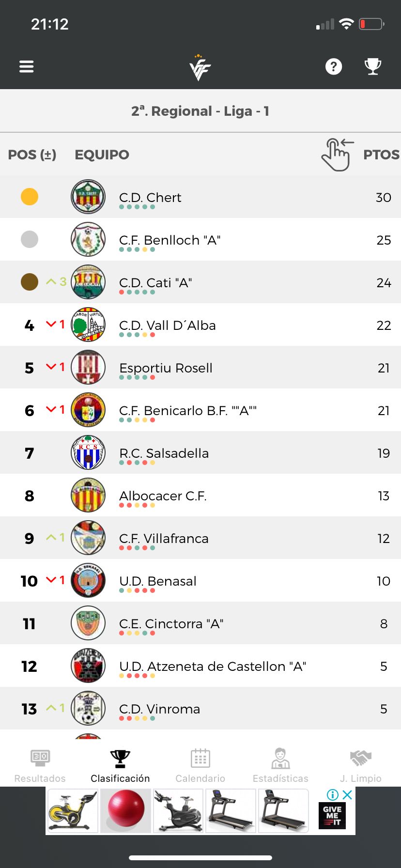Tap the FFCV logo in the header
Image resolution: width=401 pixels, height=868 pixels.
200,68
